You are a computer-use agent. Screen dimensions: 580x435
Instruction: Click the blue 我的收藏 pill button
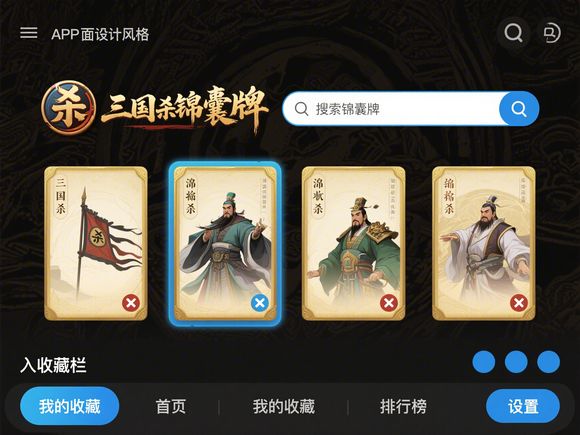pyautogui.click(x=70, y=406)
